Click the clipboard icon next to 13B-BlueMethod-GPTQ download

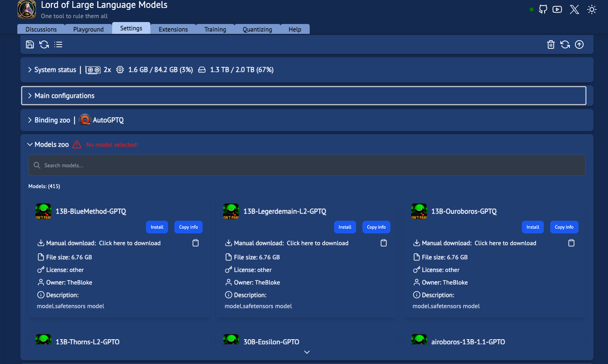[196, 243]
